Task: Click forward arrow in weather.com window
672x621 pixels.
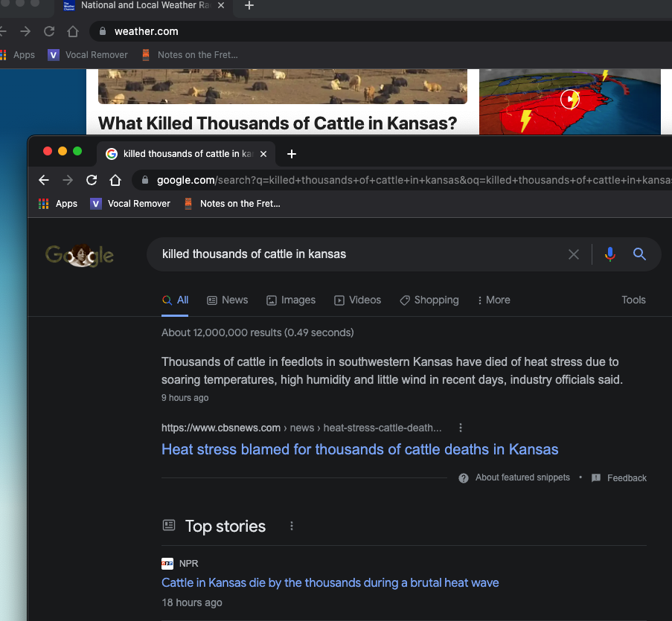Action: coord(25,31)
